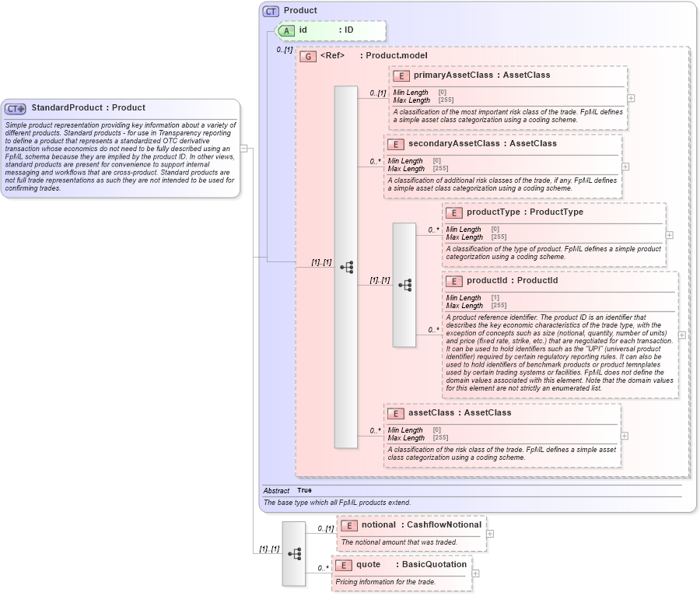Expand the productType element

(669, 235)
